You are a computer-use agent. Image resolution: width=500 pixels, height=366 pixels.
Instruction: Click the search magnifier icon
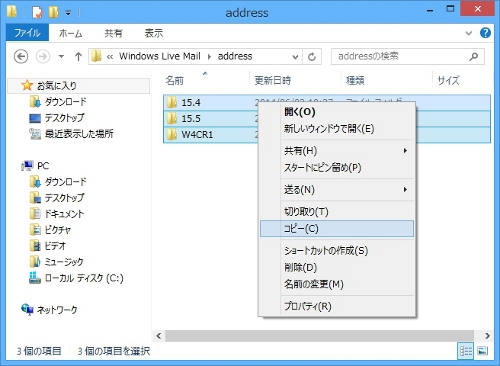coord(474,57)
